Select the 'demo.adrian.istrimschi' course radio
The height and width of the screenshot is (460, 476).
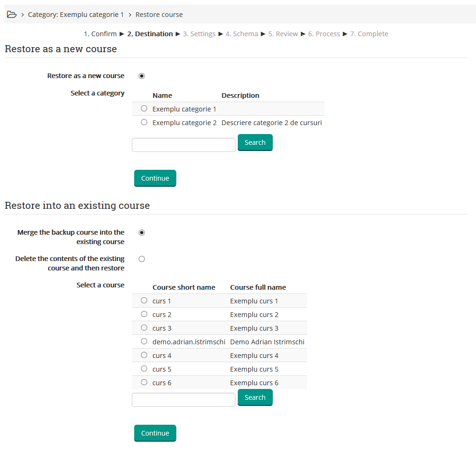(144, 341)
